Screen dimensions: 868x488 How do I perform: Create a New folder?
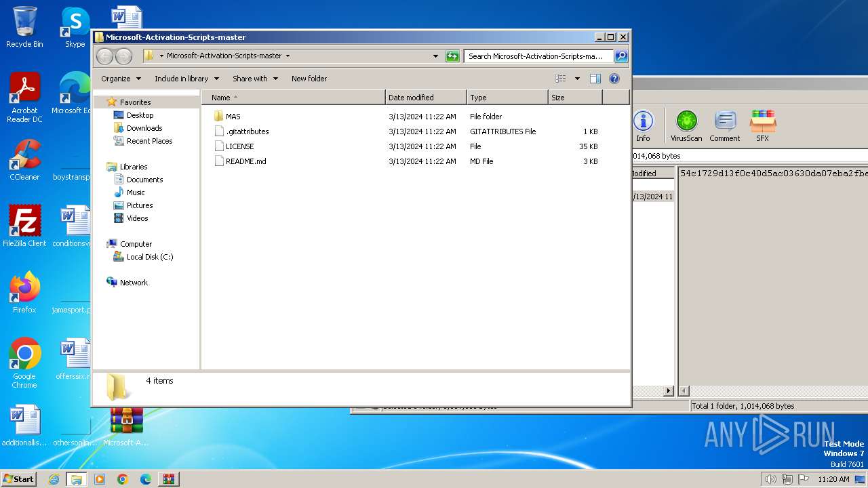tap(309, 79)
